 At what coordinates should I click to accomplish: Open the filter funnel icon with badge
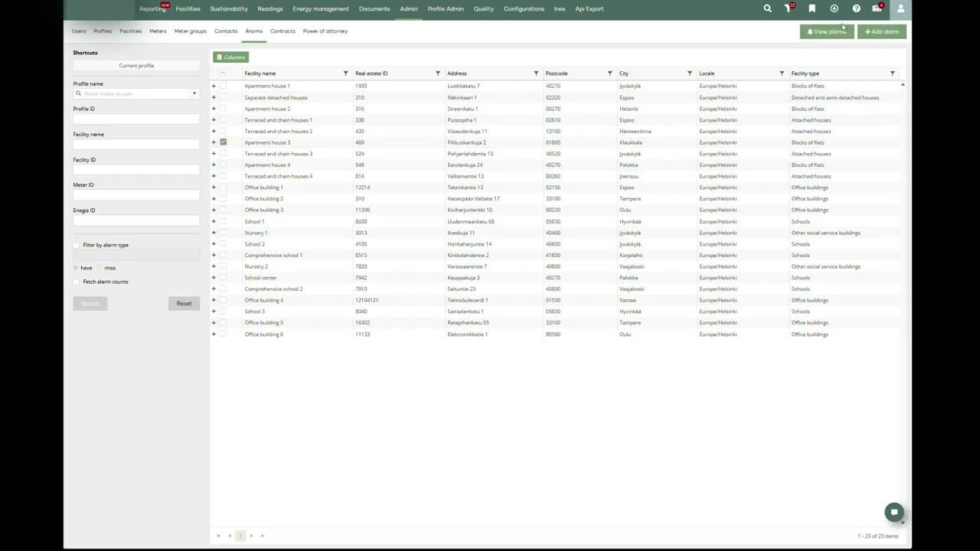click(x=789, y=8)
